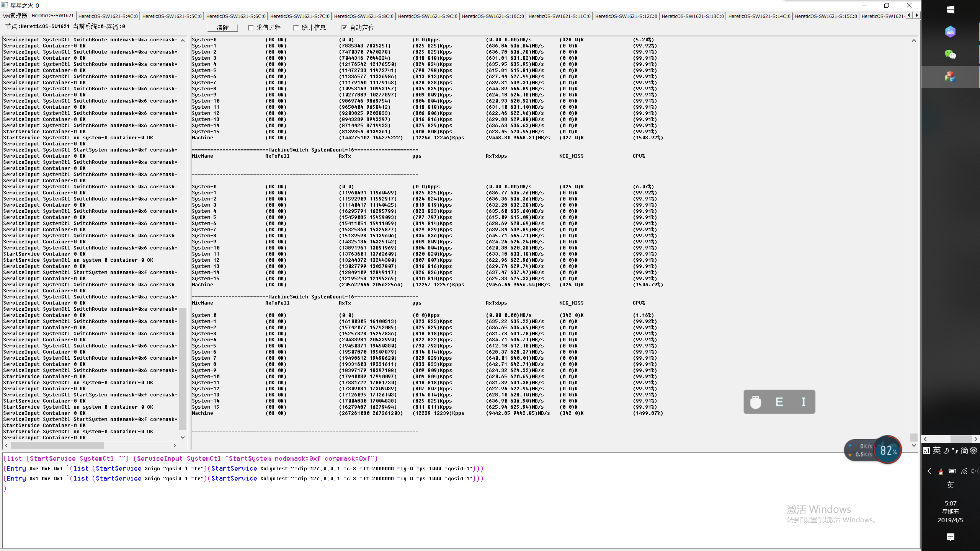Viewport: 980px width, 551px height.
Task: Open QQ penguin tray icon
Action: 941,471
